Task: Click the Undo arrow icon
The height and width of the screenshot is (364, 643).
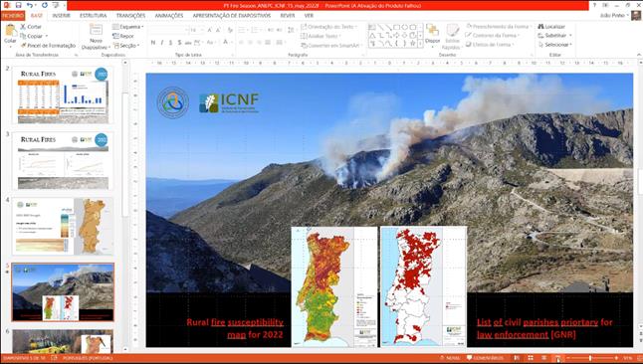Action: pyautogui.click(x=30, y=5)
